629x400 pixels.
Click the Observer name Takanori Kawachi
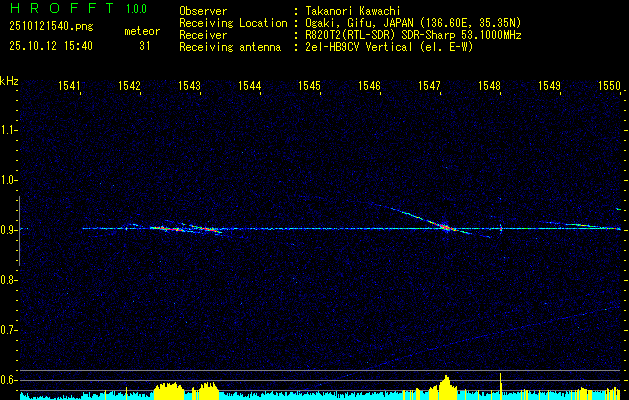coord(353,11)
